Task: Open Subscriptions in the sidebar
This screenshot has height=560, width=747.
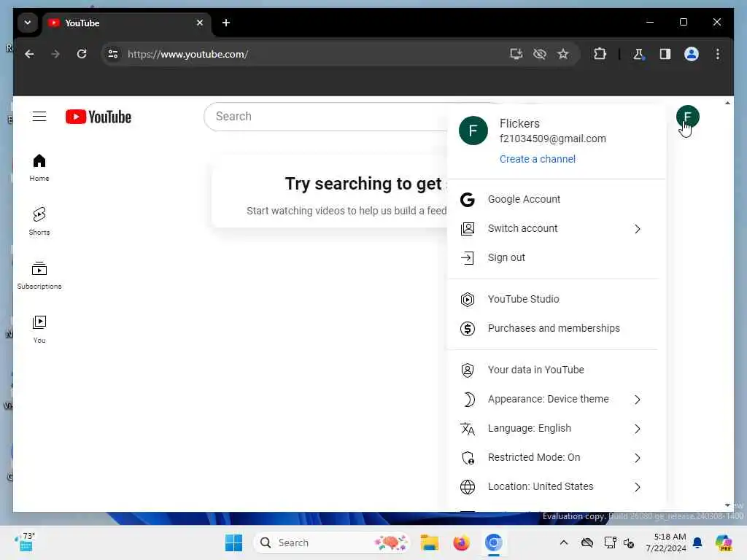Action: [39, 275]
